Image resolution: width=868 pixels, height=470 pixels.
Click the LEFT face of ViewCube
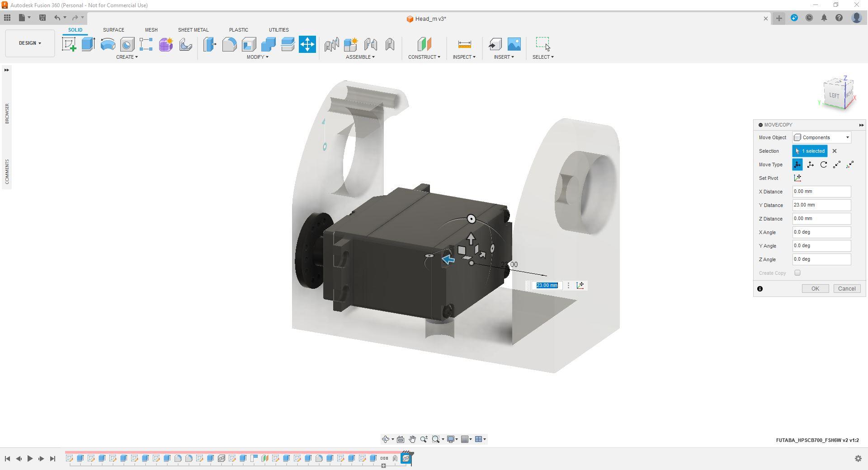(x=834, y=95)
